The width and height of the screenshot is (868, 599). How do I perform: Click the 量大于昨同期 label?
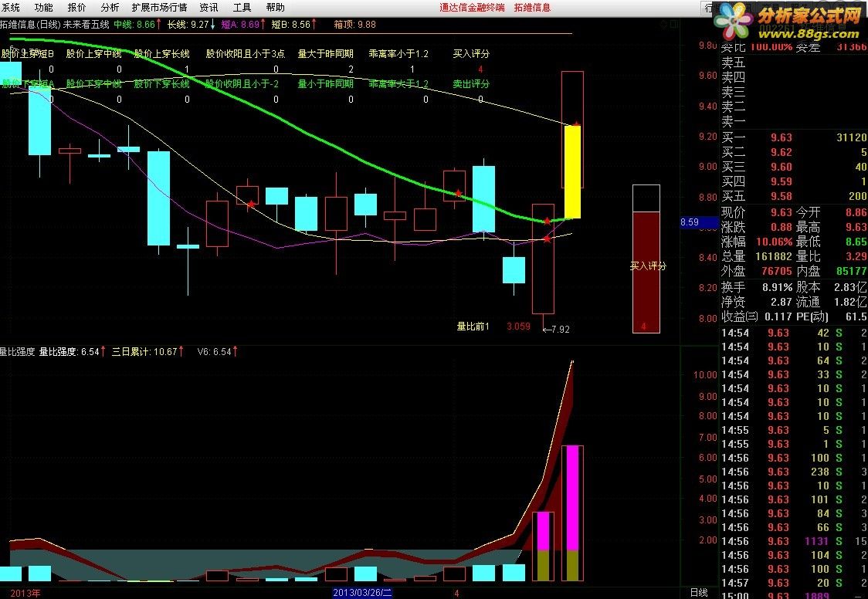(x=326, y=54)
